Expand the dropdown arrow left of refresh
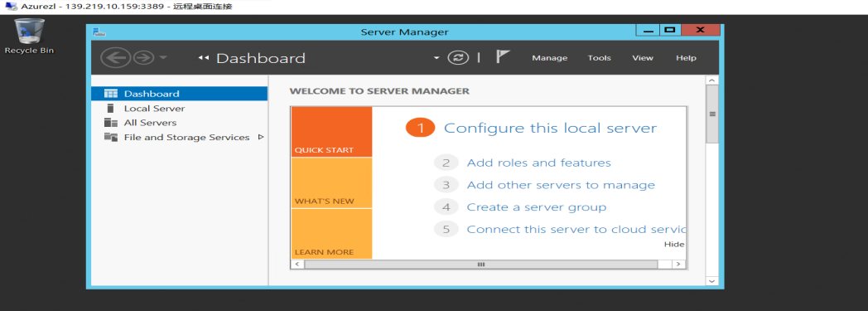The height and width of the screenshot is (311, 868). [x=436, y=58]
